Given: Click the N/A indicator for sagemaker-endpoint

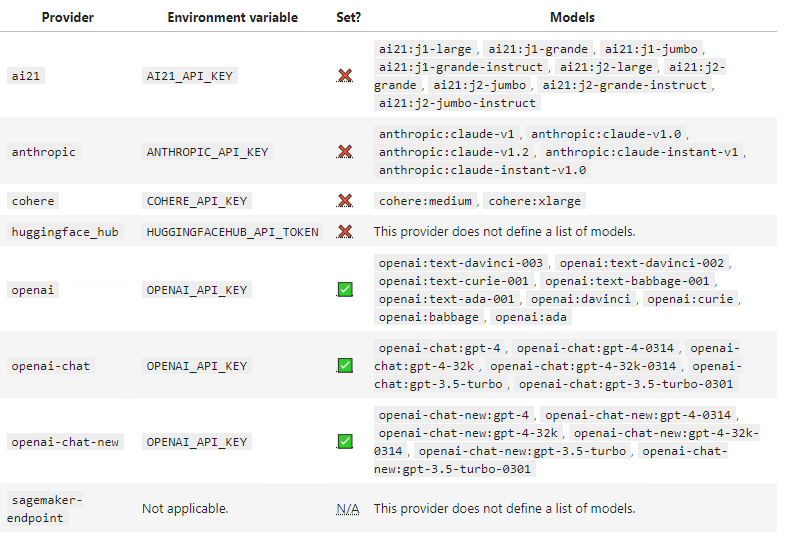Looking at the screenshot, I should (347, 509).
